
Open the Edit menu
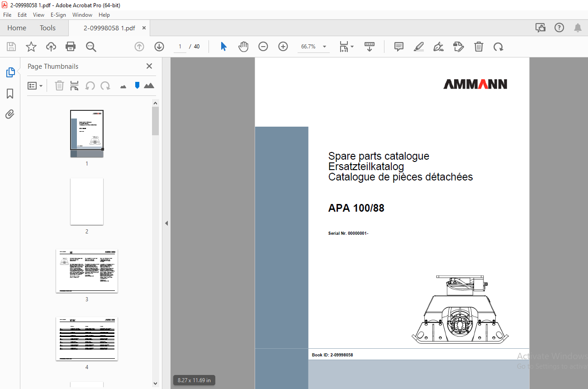click(22, 15)
